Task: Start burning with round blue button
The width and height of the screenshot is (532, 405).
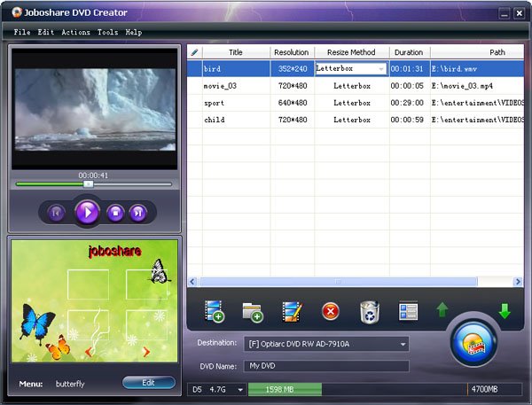Action: click(x=473, y=343)
